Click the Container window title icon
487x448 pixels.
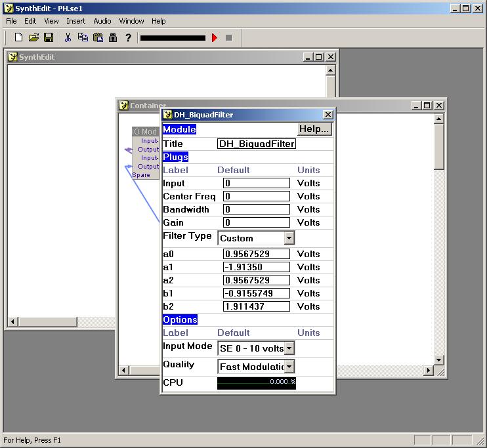(123, 105)
